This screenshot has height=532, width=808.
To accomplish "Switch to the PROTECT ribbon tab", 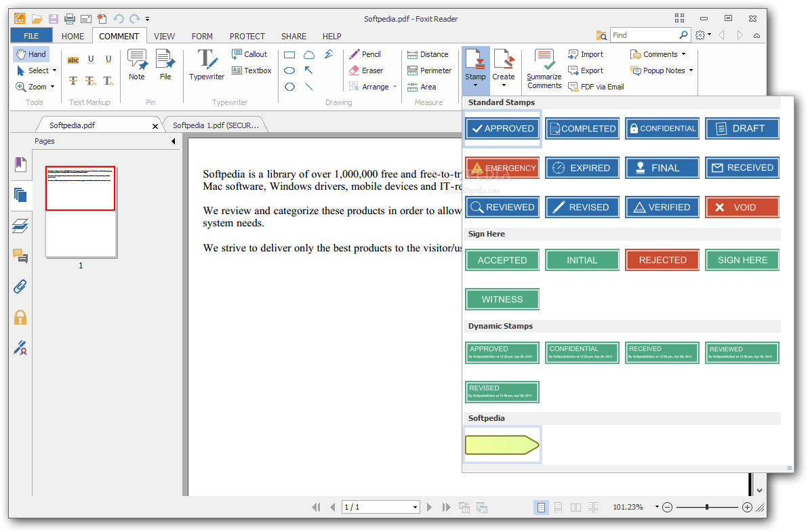I will (x=247, y=36).
